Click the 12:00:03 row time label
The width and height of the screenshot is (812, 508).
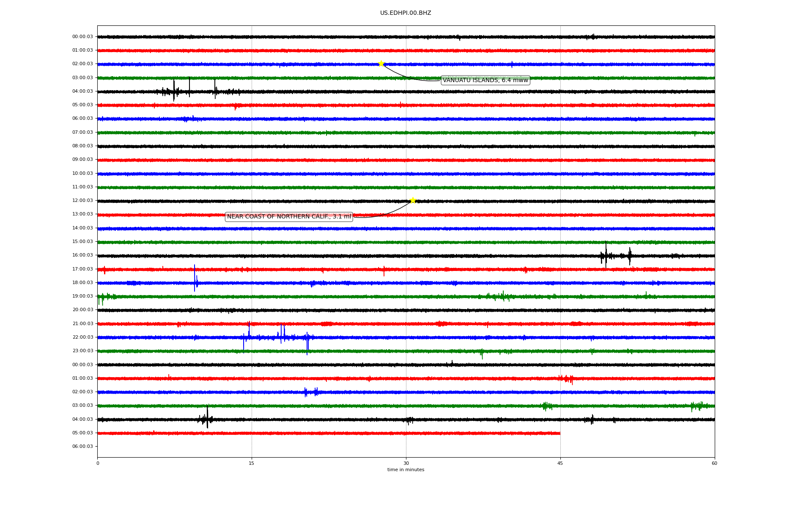[x=82, y=201]
